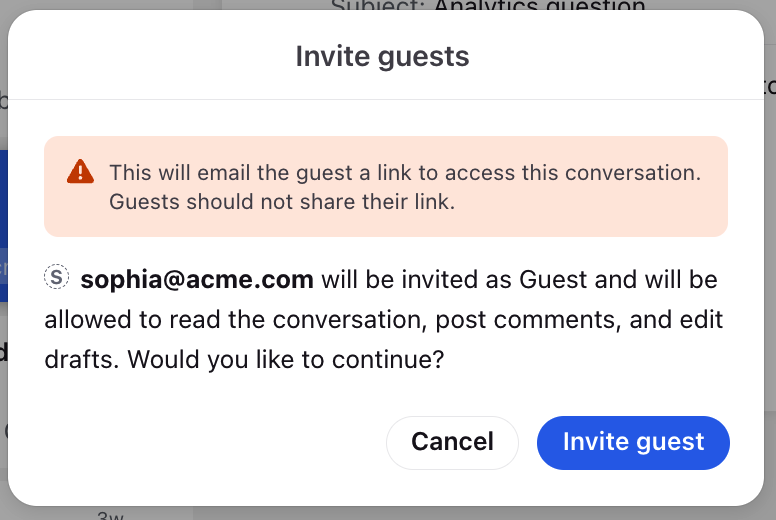Click 'Guests should not share their link' text
776x520 pixels.
click(x=282, y=202)
